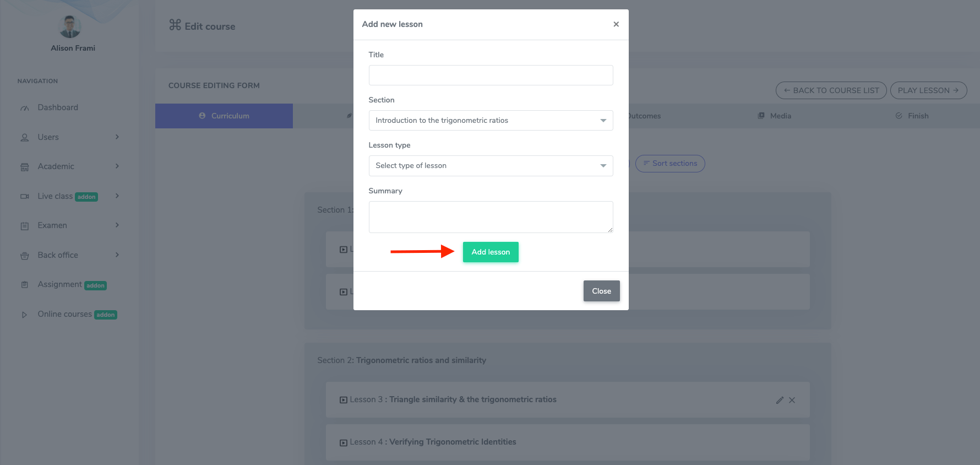Click the command icon beside Edit course
This screenshot has width=980, height=465.
pyautogui.click(x=174, y=25)
